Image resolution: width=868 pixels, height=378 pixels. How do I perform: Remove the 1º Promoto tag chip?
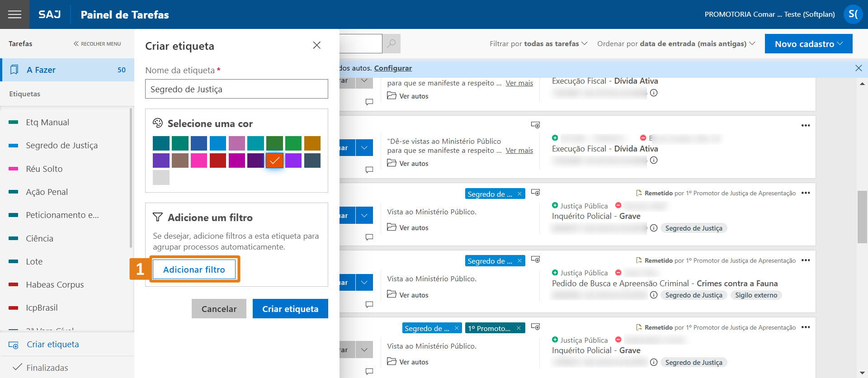point(519,328)
